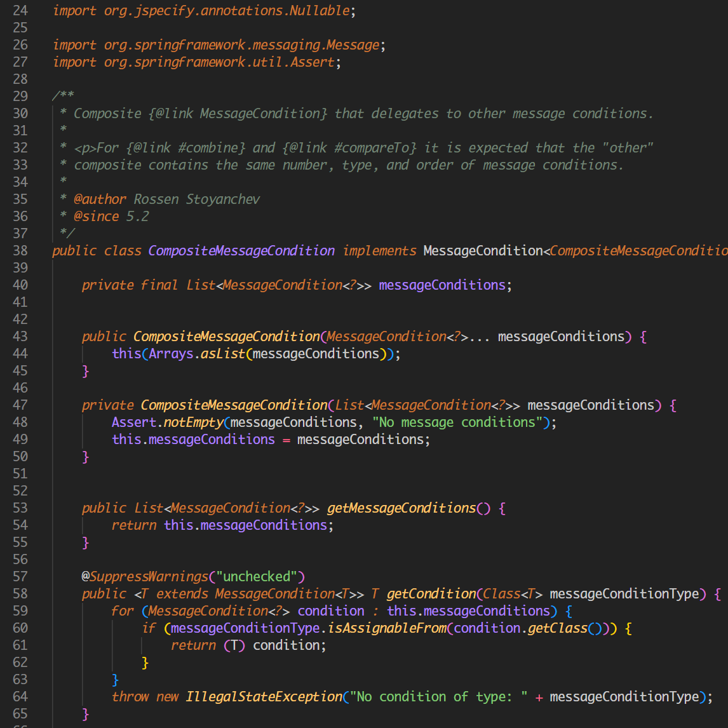Click 'getMessageConditions' method name on line 53

(401, 508)
